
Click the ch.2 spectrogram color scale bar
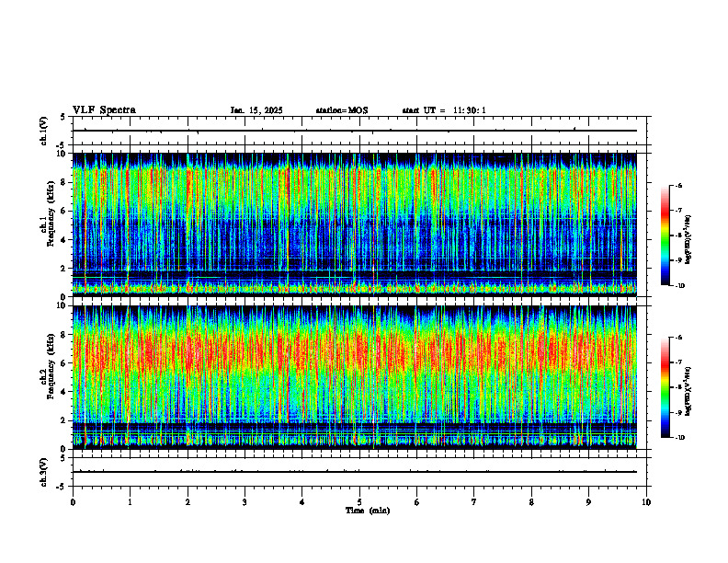(x=665, y=387)
